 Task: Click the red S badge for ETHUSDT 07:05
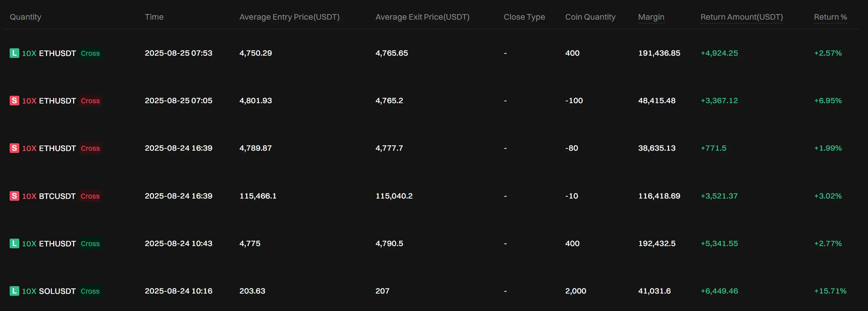14,101
